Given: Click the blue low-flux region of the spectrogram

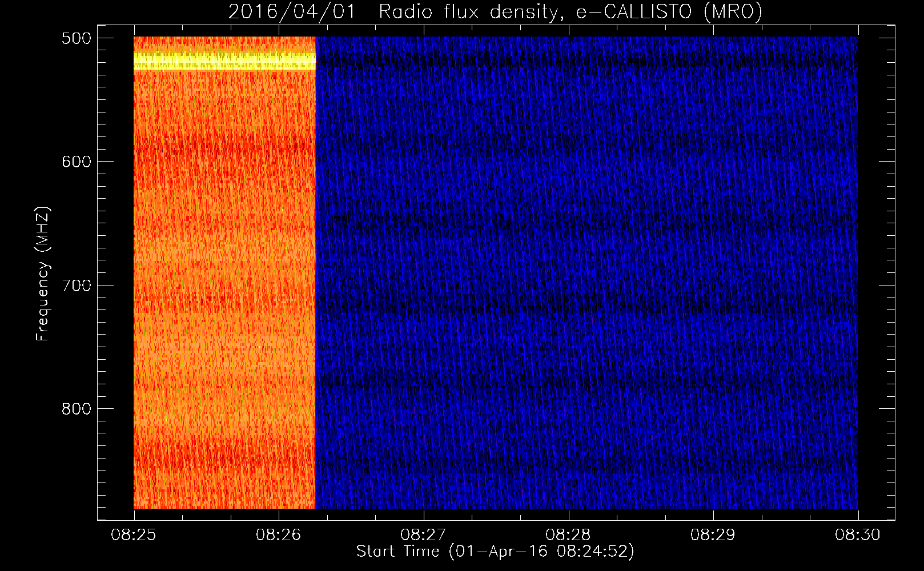Looking at the screenshot, I should [586, 273].
